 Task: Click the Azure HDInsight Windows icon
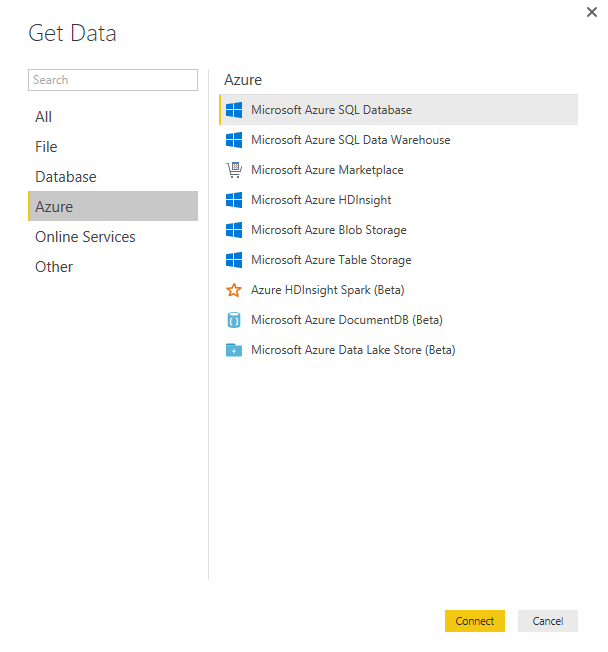234,200
